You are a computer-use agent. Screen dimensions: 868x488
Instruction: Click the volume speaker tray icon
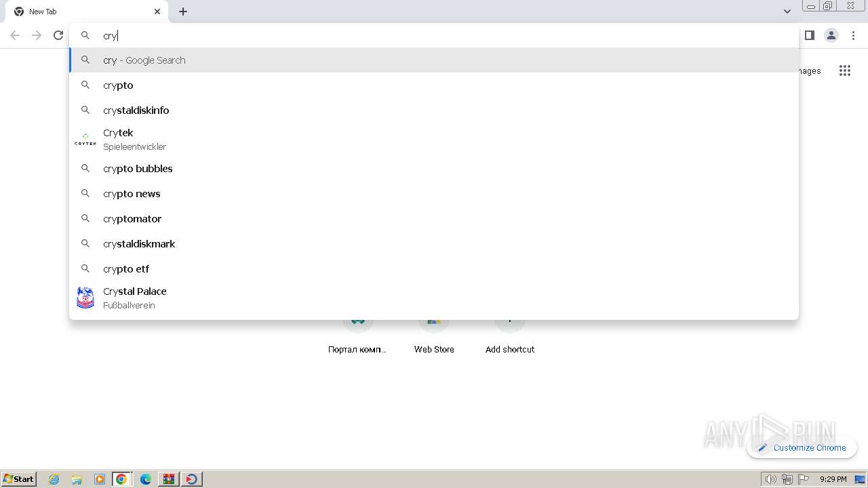[770, 479]
